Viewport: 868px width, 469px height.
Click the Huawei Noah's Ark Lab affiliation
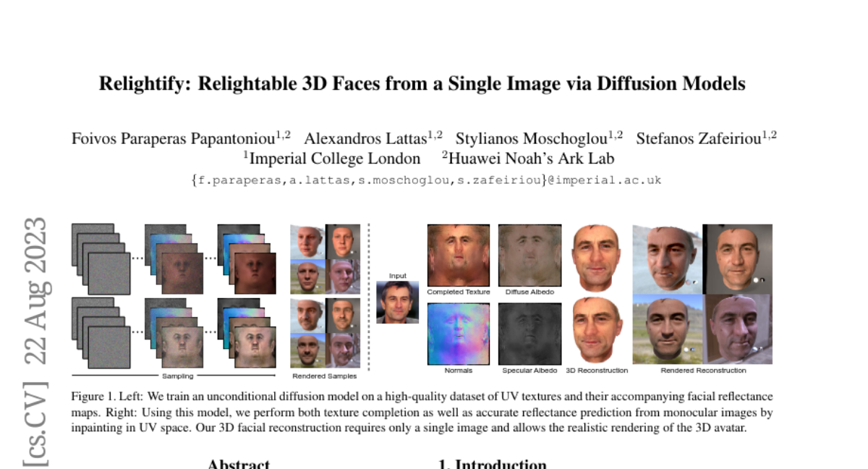(531, 158)
